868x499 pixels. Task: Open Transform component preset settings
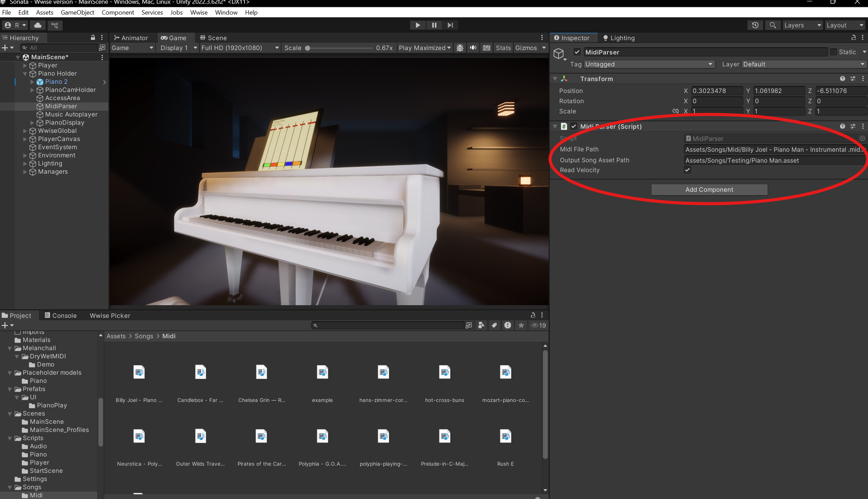[x=853, y=79]
